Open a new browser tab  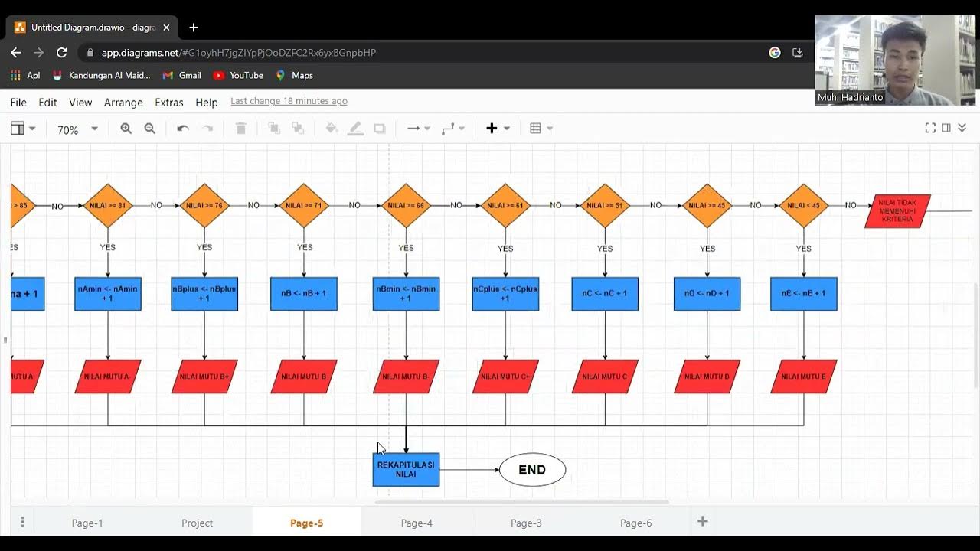click(194, 28)
